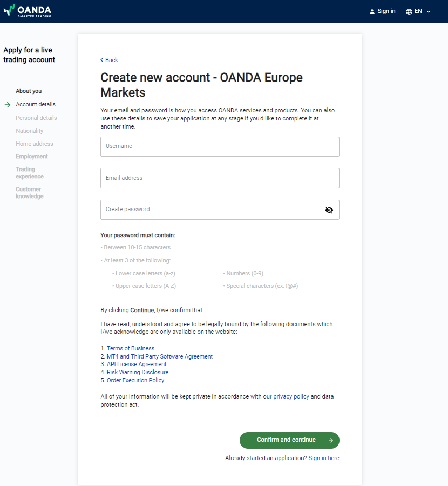Open the Terms of Business link
Viewport: 448px width, 486px height.
coord(130,349)
